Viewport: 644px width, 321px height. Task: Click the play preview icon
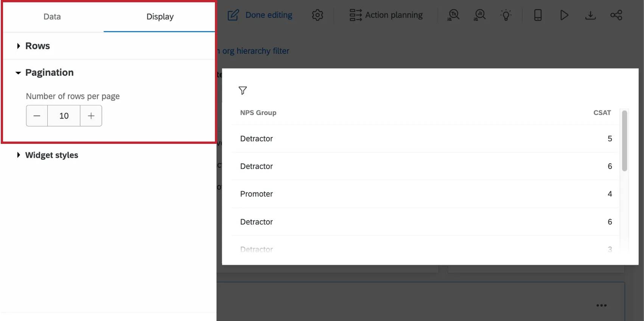point(564,15)
